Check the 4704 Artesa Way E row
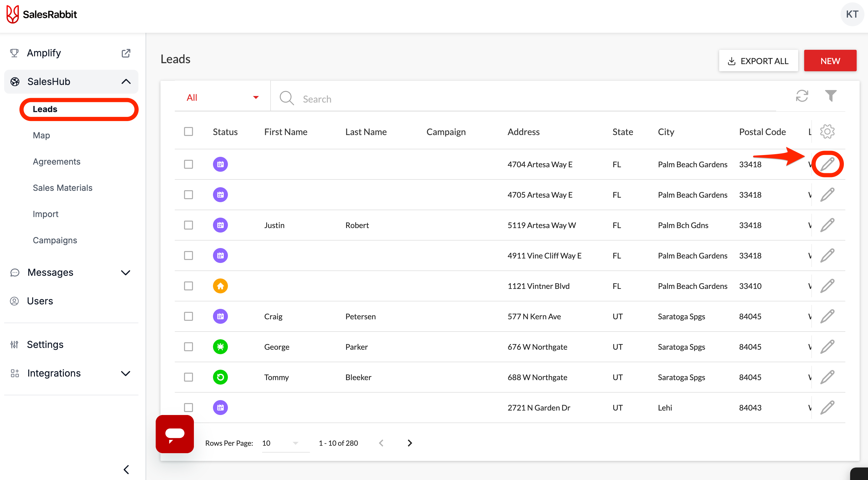This screenshot has width=868, height=480. coord(188,164)
